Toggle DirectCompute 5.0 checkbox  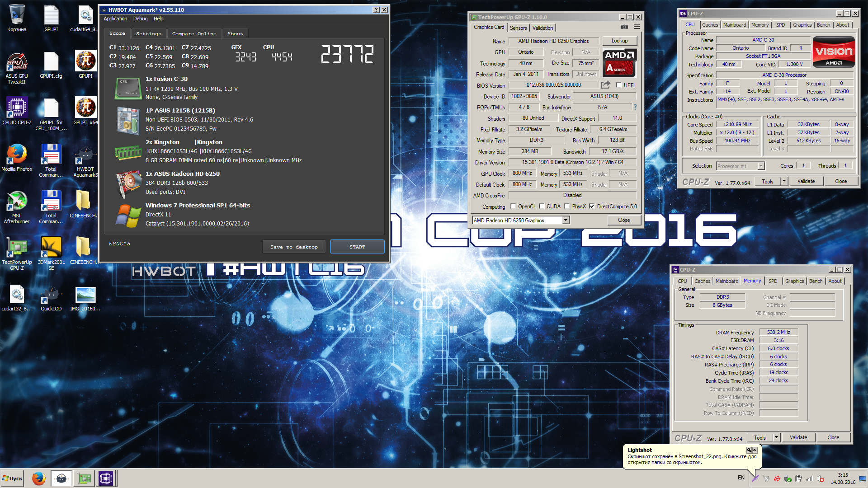coord(592,206)
